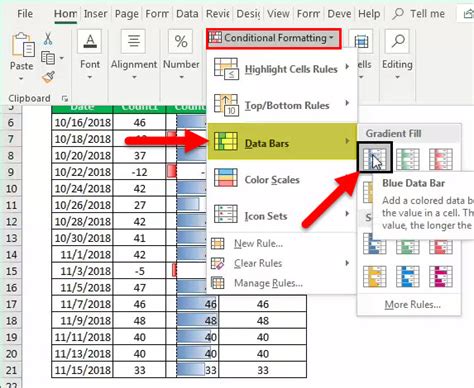Image resolution: width=474 pixels, height=388 pixels.
Task: Open the Alignment group icon
Action: 134,41
